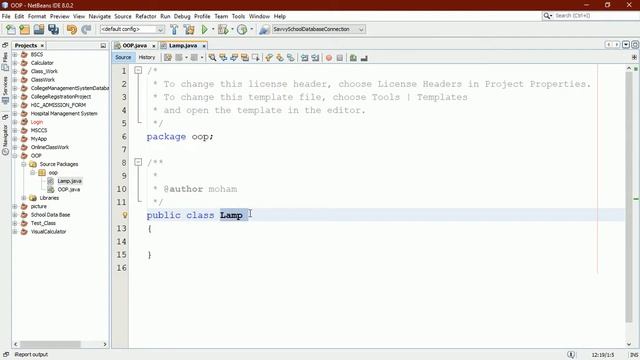Click the Comment editor icon

click(x=353, y=58)
